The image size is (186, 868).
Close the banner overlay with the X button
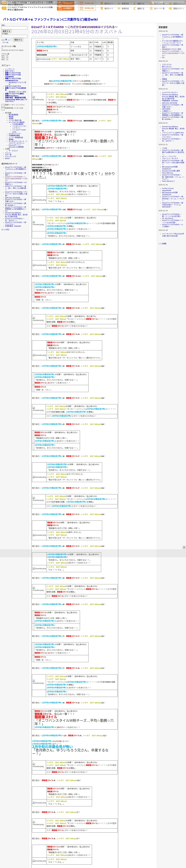pyautogui.click(x=184, y=547)
